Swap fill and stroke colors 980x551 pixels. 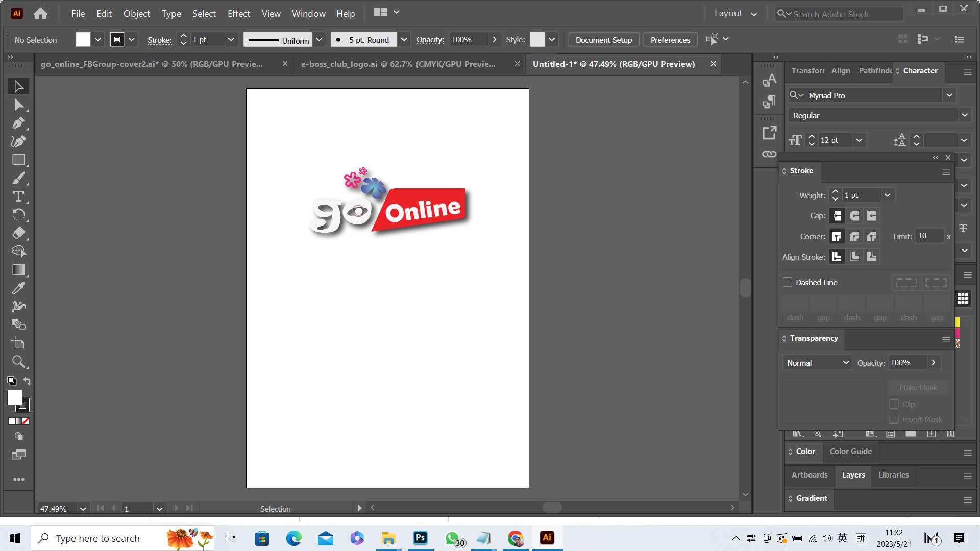[27, 381]
